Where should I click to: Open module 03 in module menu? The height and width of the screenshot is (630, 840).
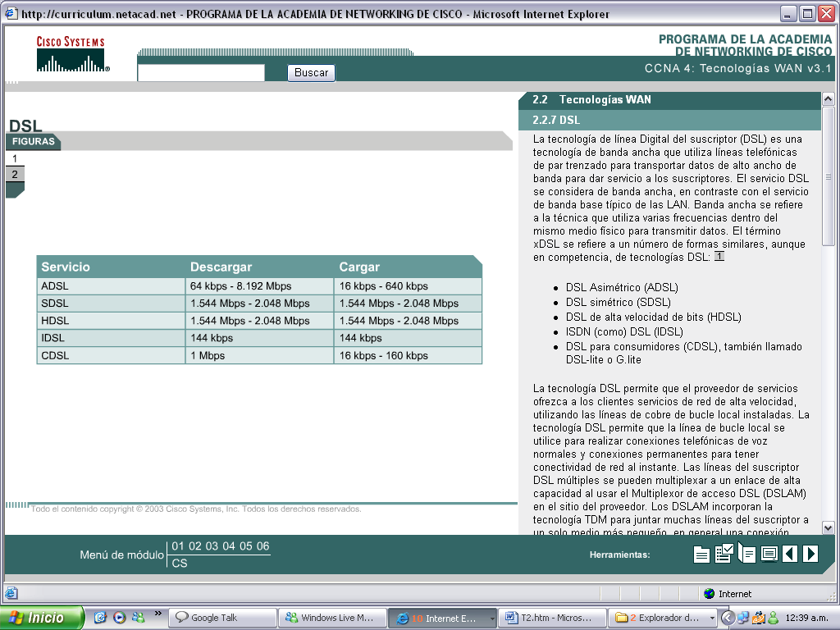(212, 546)
